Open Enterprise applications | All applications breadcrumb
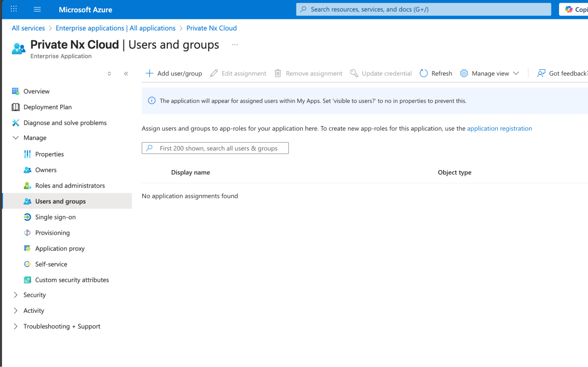 (116, 28)
